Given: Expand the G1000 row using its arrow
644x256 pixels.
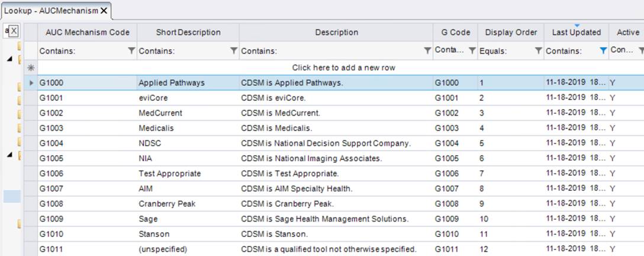Looking at the screenshot, I should point(31,83).
